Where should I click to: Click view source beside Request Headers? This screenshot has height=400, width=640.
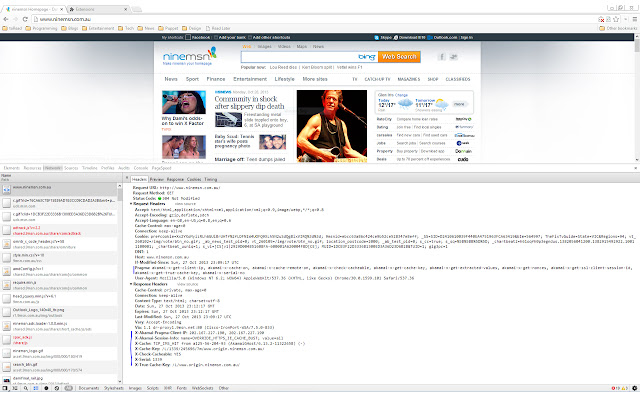click(x=185, y=204)
